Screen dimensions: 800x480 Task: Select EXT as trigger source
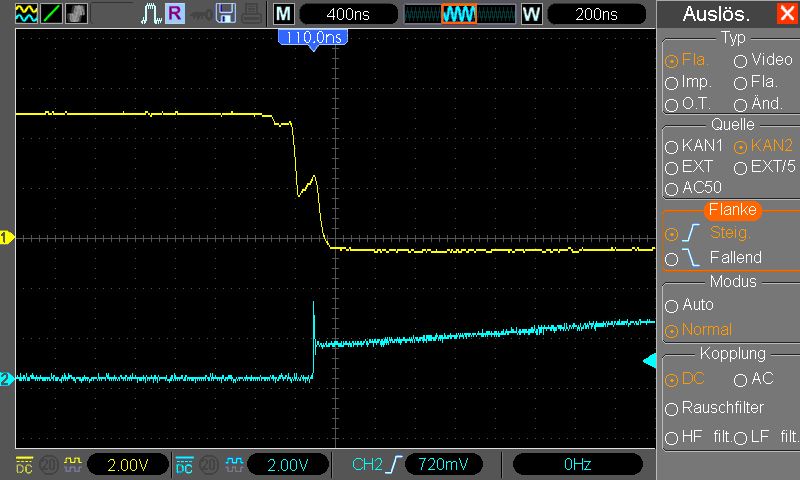pos(689,167)
